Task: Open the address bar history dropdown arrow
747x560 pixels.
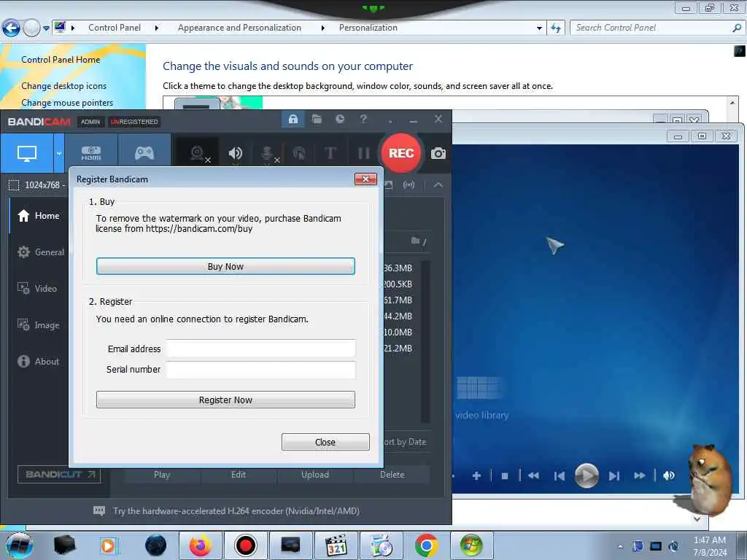Action: 539,28
